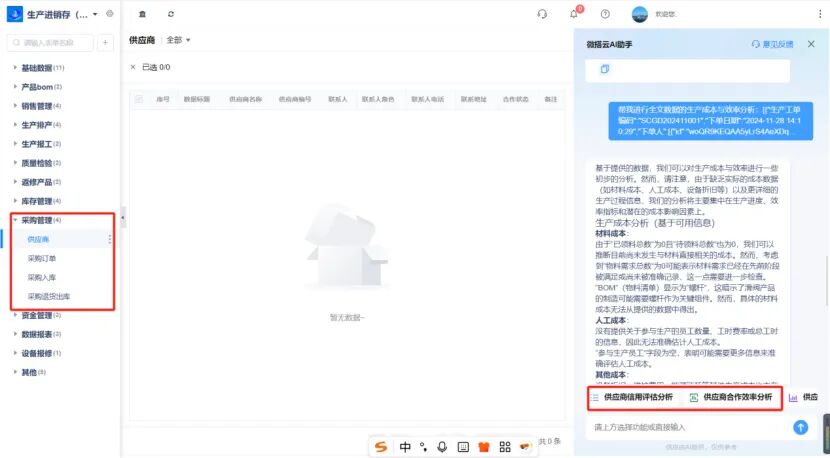Expand the 基础数据 group
The image size is (830, 458).
(x=15, y=67)
